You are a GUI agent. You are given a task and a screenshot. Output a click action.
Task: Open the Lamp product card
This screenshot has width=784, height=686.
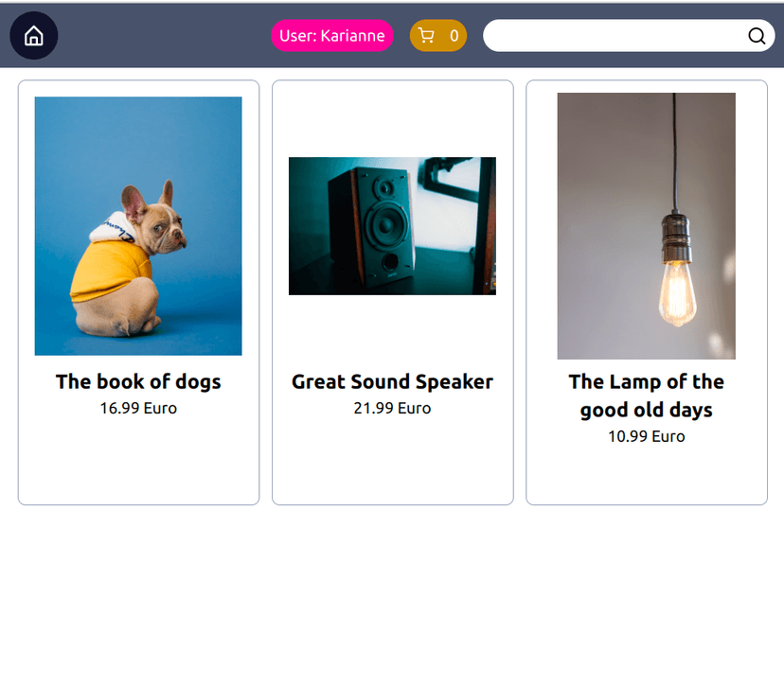pos(647,292)
